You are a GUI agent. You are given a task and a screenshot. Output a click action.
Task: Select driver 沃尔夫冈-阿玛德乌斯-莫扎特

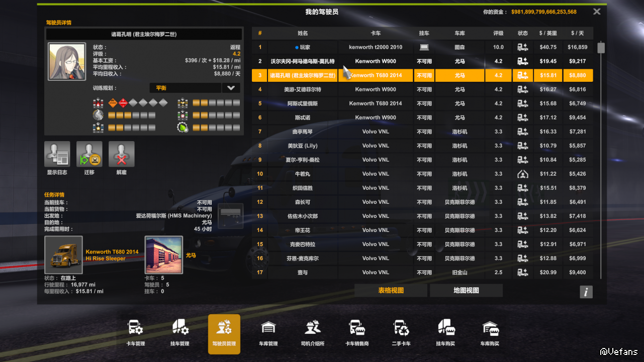coord(302,61)
